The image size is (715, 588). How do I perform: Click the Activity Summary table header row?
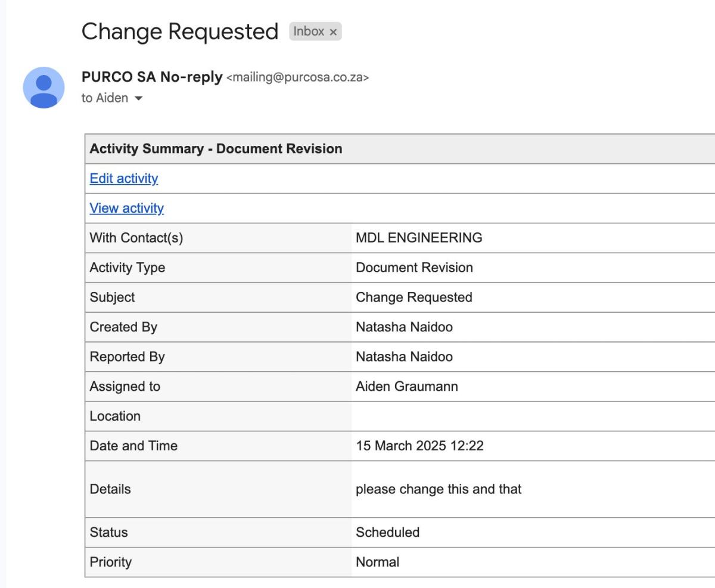[216, 149]
